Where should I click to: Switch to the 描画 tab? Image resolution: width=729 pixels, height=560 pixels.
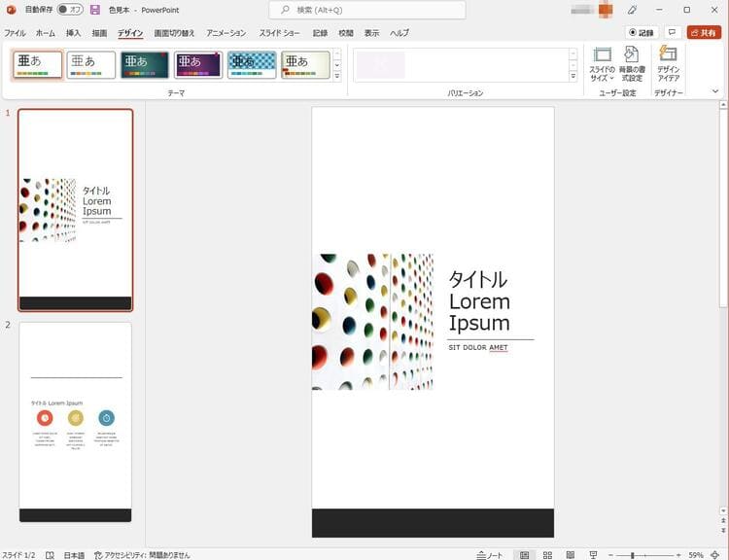99,33
